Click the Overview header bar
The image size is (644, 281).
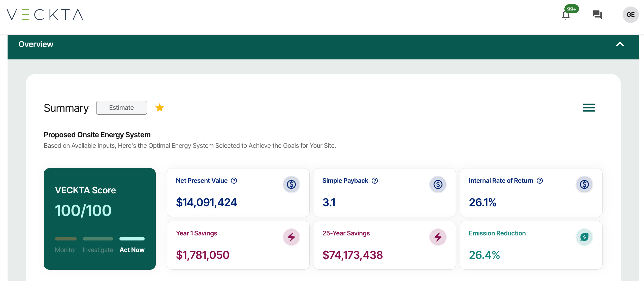click(302, 47)
